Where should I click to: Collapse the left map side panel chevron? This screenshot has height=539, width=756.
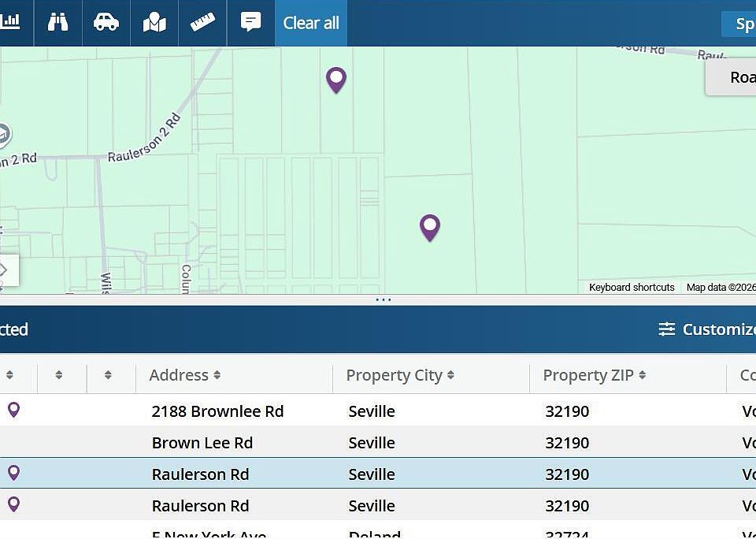[x=4, y=269]
